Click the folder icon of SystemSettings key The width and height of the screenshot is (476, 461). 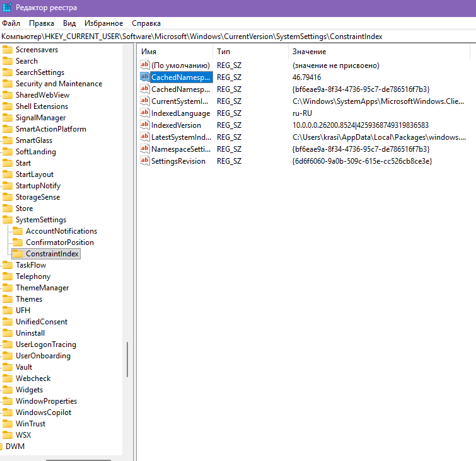(x=8, y=220)
